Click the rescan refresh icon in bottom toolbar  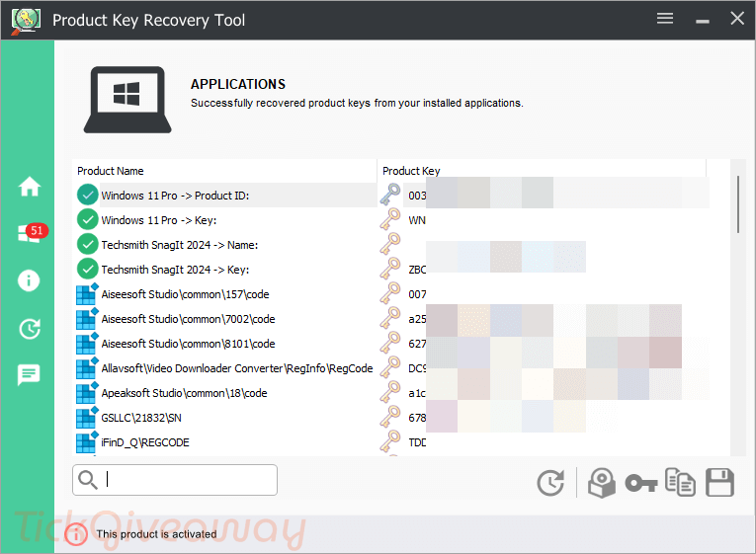pyautogui.click(x=550, y=483)
